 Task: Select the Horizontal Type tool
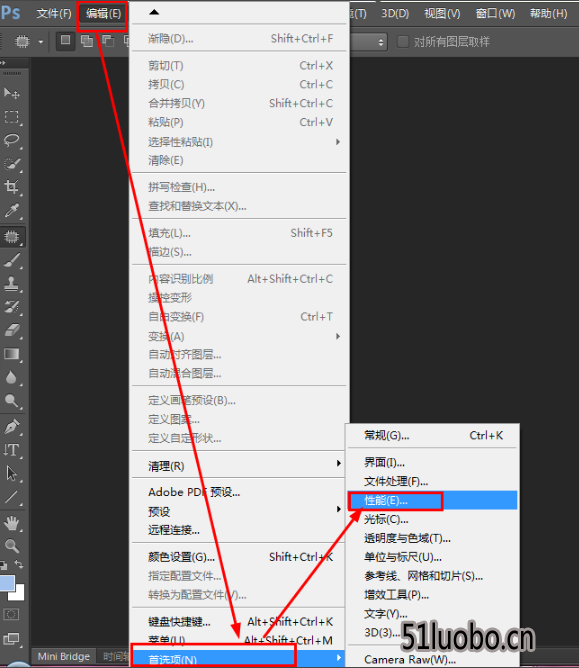pos(12,450)
